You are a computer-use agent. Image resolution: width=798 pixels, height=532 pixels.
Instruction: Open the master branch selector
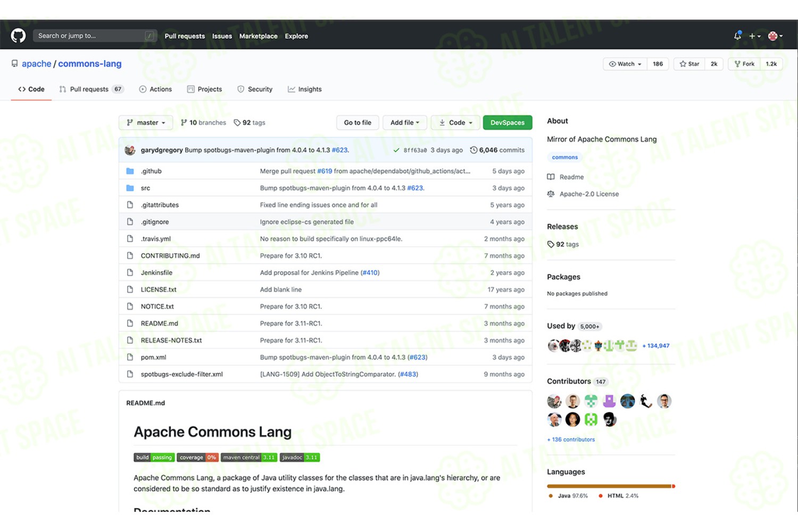tap(146, 122)
